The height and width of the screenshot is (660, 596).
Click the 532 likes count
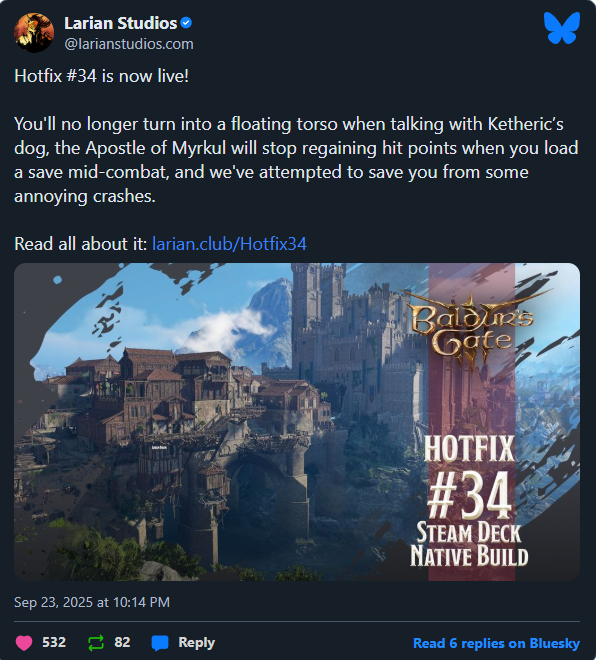click(54, 642)
